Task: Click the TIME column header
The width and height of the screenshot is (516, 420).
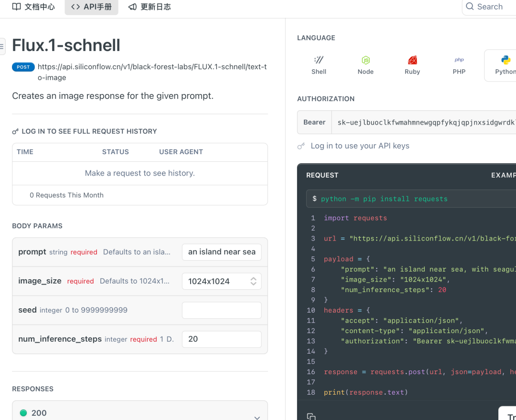Action: (x=25, y=152)
